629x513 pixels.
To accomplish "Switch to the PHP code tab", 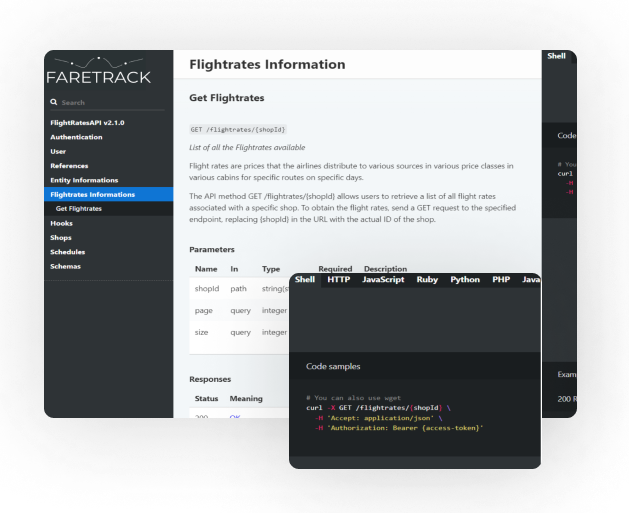I will 501,280.
